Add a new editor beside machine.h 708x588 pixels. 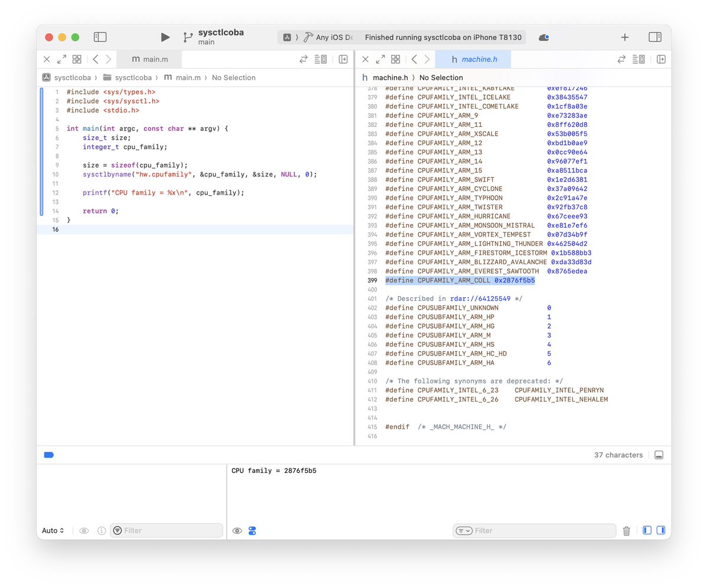pos(661,59)
